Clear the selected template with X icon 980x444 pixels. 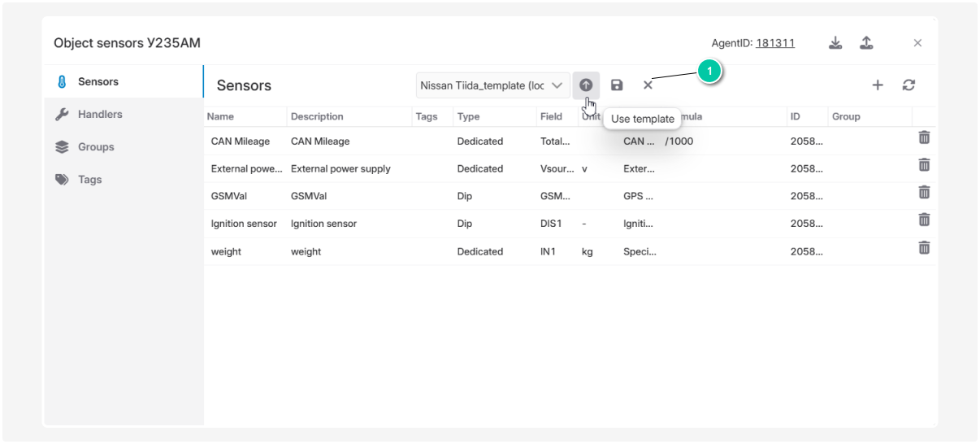(x=648, y=85)
